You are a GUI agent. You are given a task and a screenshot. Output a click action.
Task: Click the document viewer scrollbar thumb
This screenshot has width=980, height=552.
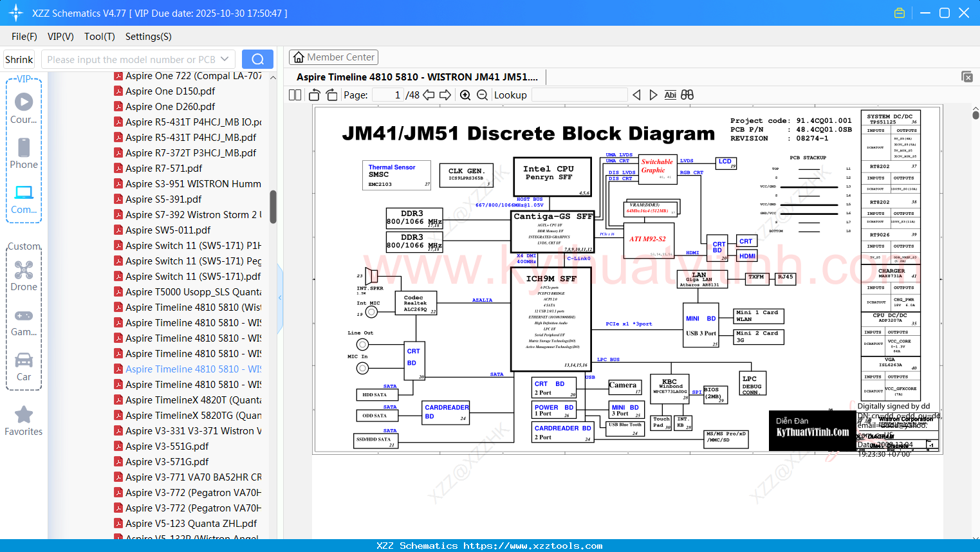pos(975,114)
